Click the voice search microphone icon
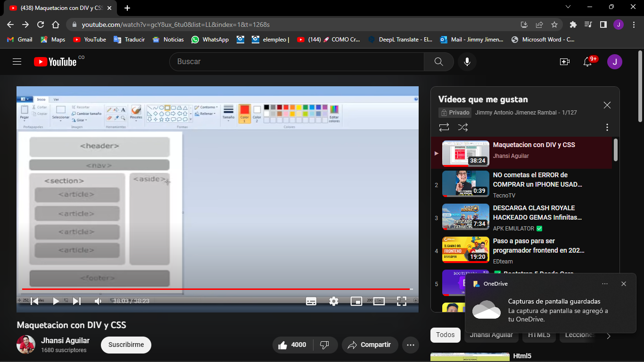The image size is (644, 362). [467, 62]
